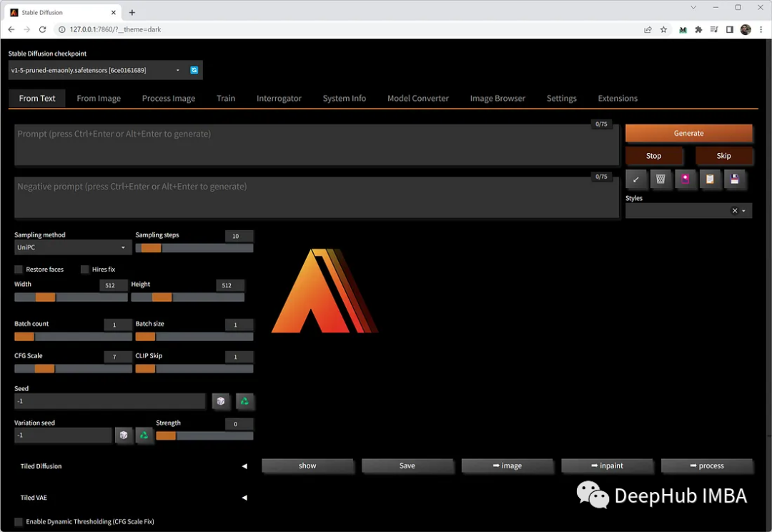The width and height of the screenshot is (772, 532).
Task: Open the Model Converter tab
Action: [x=418, y=99]
